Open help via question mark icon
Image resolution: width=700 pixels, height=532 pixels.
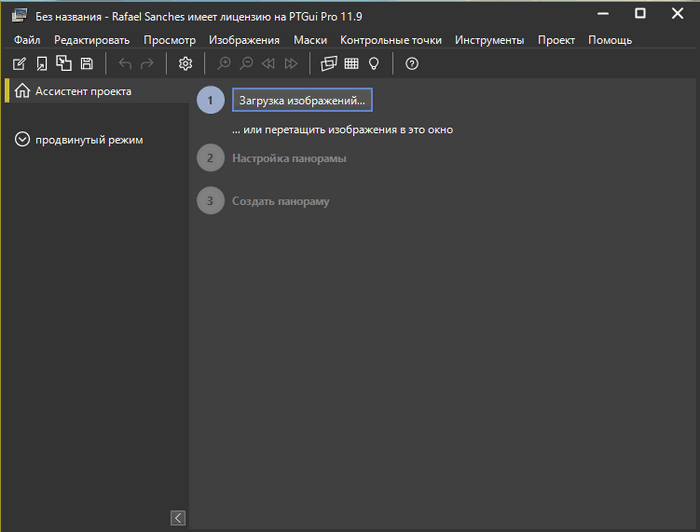pyautogui.click(x=412, y=64)
